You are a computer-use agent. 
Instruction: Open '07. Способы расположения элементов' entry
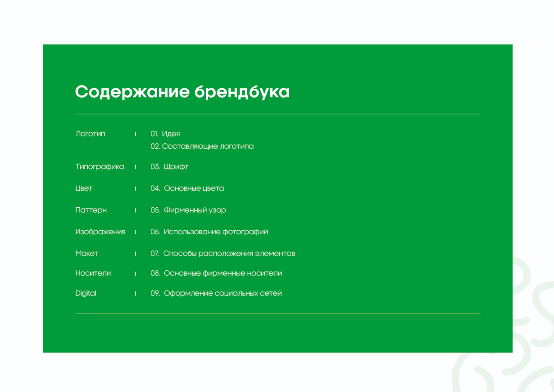pos(223,253)
